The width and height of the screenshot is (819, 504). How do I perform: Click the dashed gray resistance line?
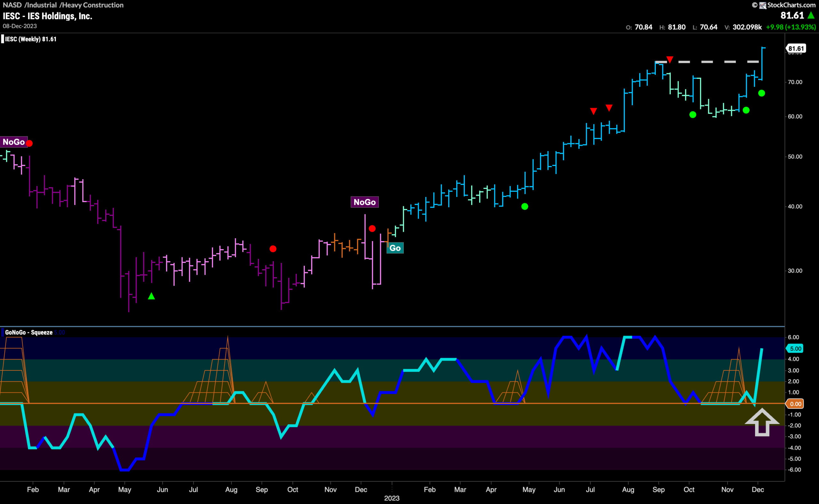(707, 62)
